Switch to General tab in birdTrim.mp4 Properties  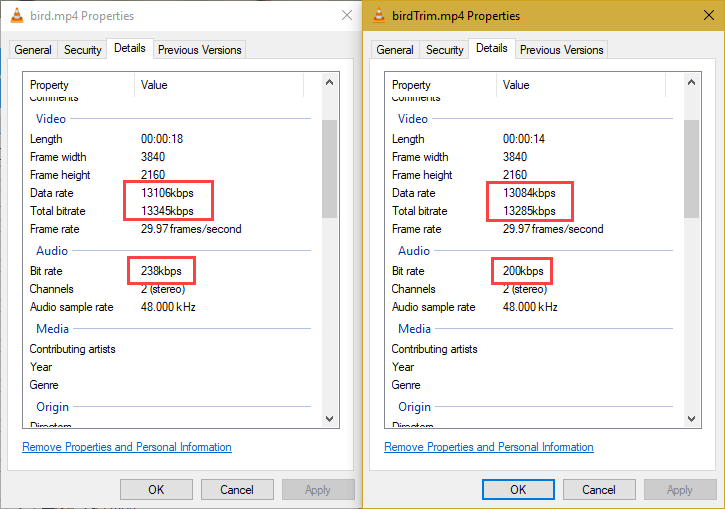point(395,50)
